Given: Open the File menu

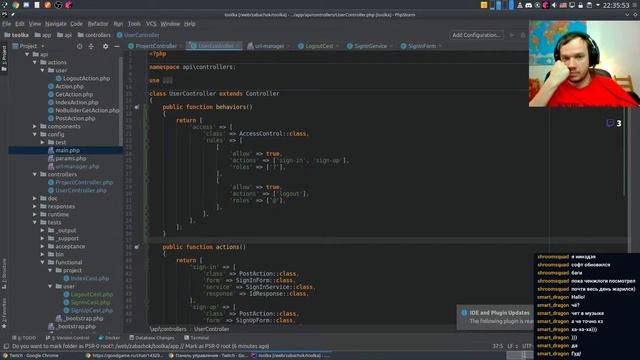Looking at the screenshot, I should [x=7, y=24].
